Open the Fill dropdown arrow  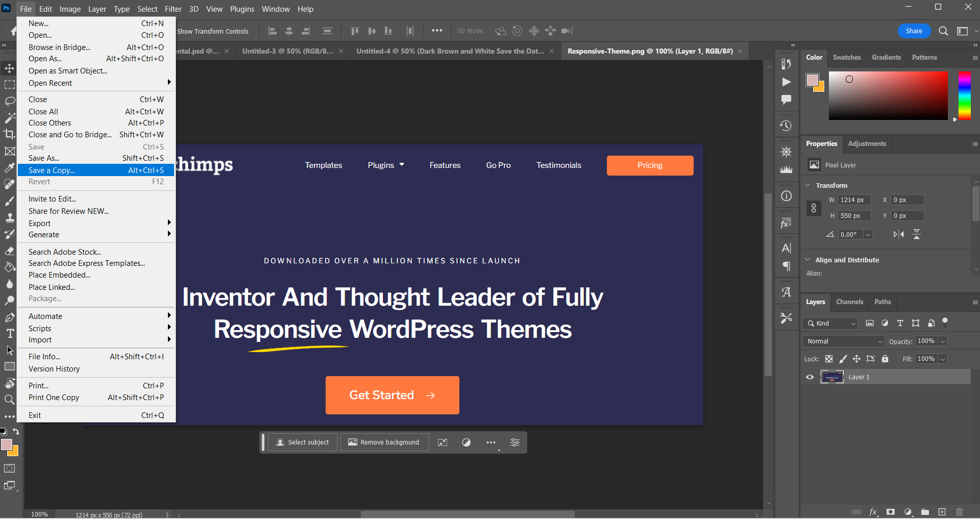943,359
